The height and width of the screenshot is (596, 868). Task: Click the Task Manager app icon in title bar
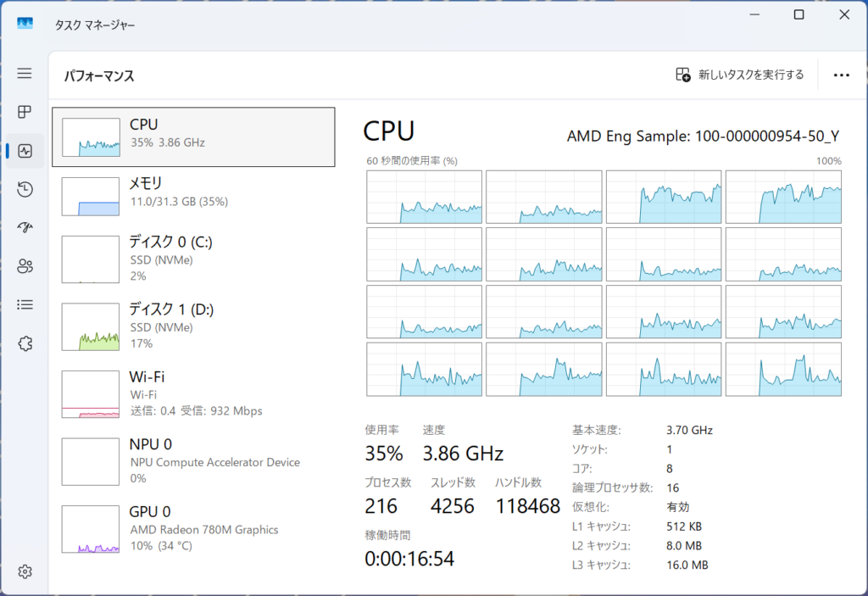coord(25,23)
